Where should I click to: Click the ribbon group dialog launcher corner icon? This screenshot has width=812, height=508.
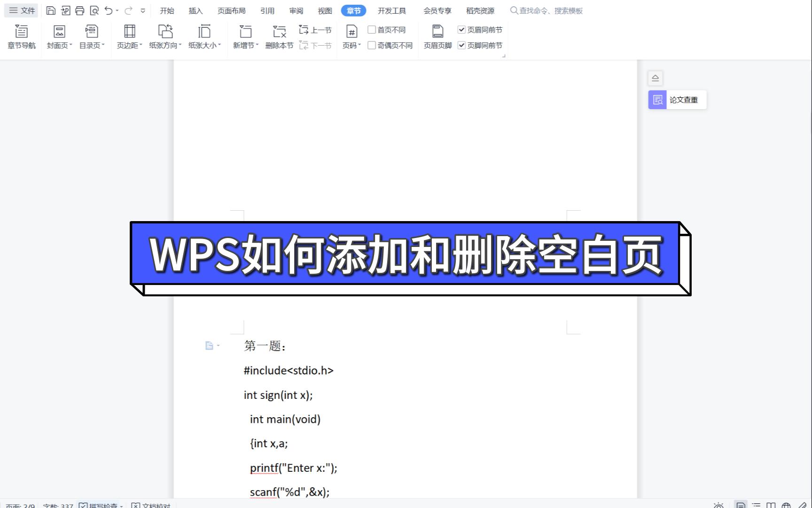click(504, 56)
